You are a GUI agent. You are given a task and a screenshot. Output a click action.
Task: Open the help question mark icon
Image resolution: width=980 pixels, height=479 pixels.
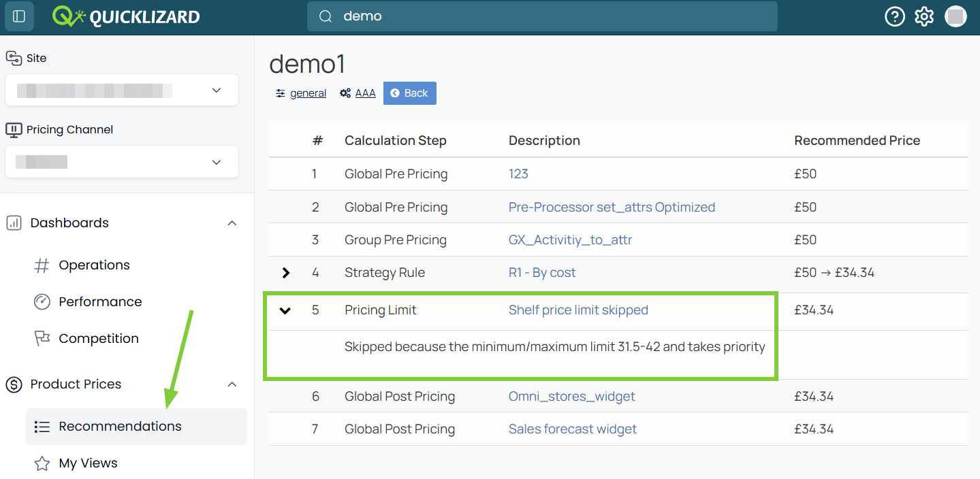(894, 16)
